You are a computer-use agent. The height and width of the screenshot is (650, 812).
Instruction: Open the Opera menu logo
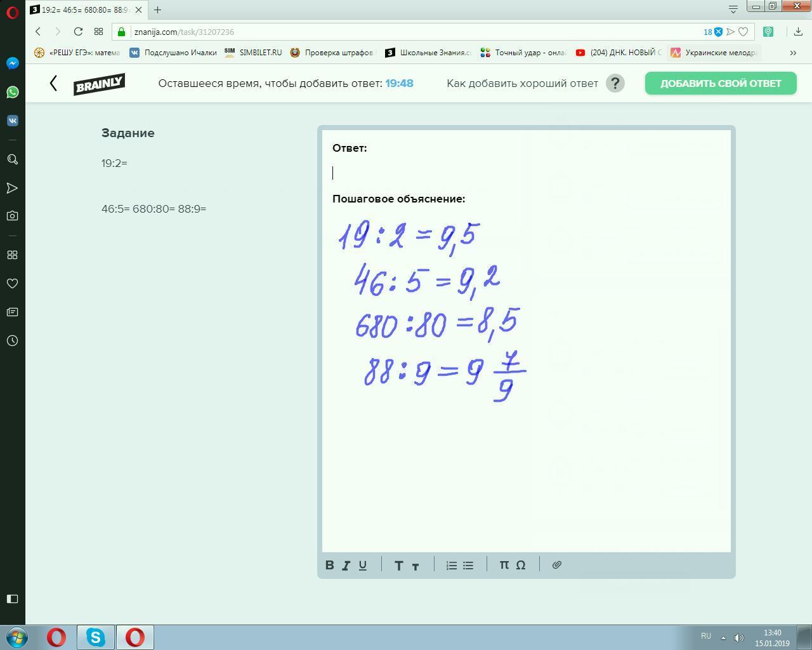(12, 12)
